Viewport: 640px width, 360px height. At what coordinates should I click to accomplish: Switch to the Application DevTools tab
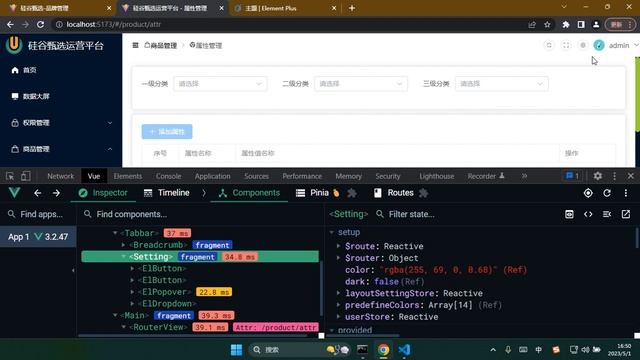click(x=212, y=176)
